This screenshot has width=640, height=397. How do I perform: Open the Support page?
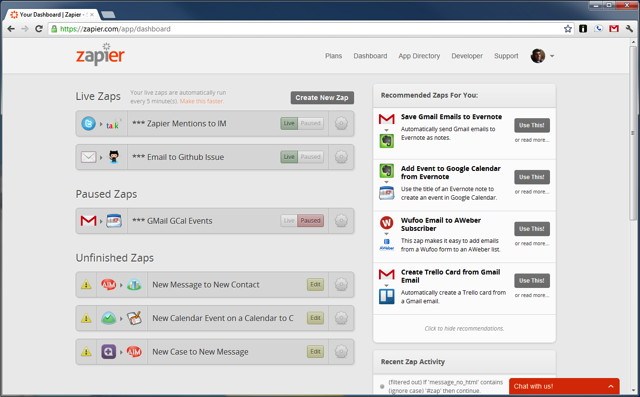tap(506, 56)
